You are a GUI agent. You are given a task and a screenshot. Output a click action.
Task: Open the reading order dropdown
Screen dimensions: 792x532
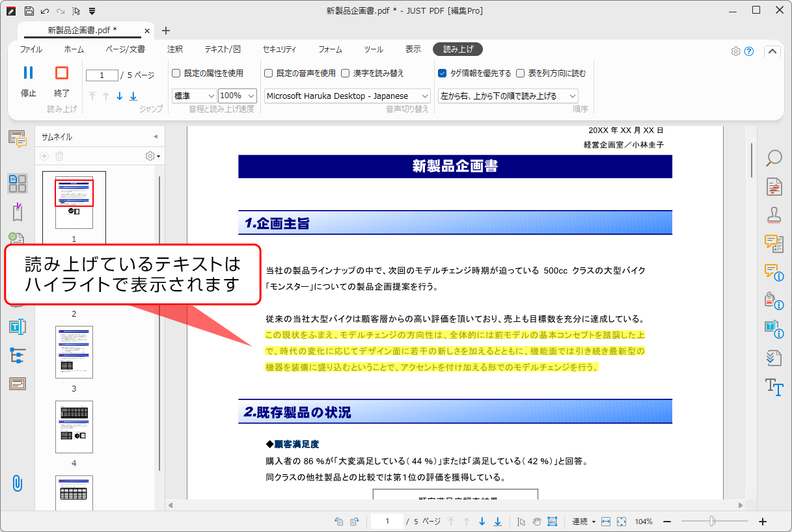pos(508,96)
